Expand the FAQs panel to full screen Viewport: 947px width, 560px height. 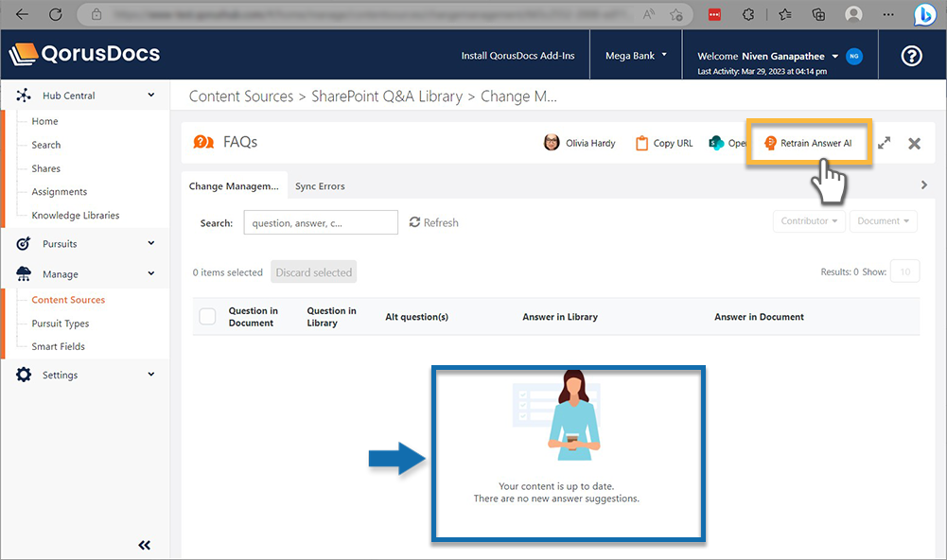(x=885, y=143)
